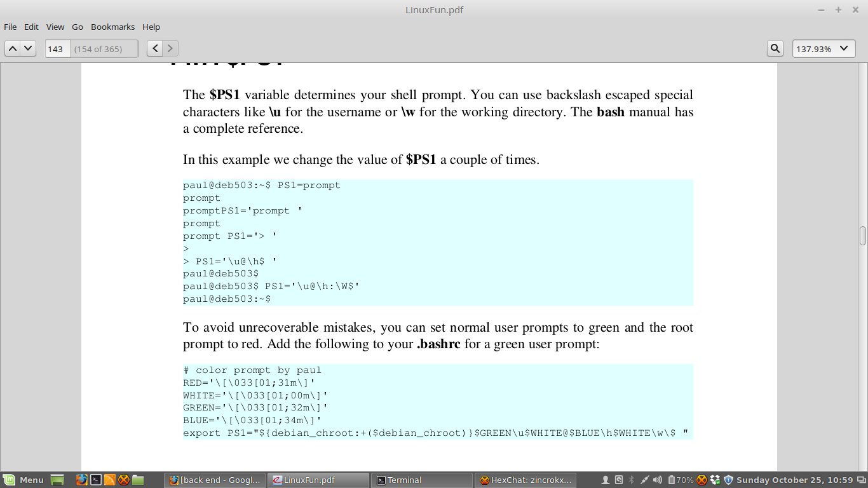Open the battery indicator showing 70%
The height and width of the screenshot is (488, 868).
[681, 480]
